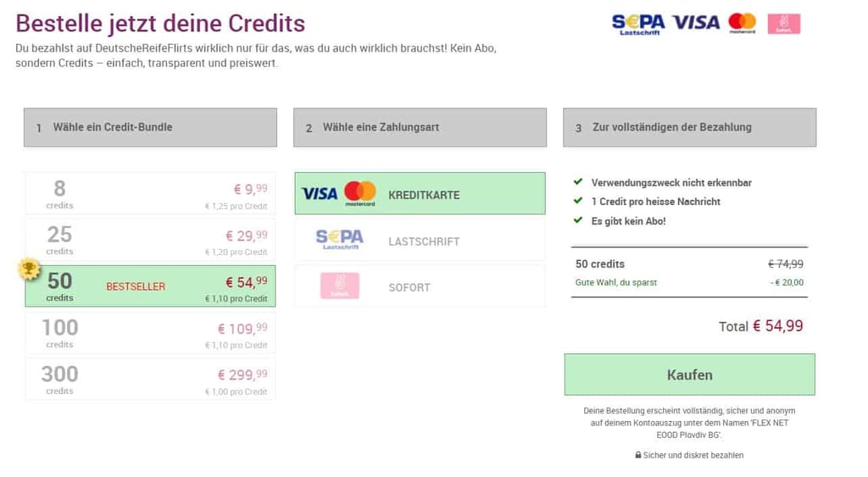This screenshot has height=477, width=868.
Task: Choose Lastschrift as payment method
Action: 420,240
